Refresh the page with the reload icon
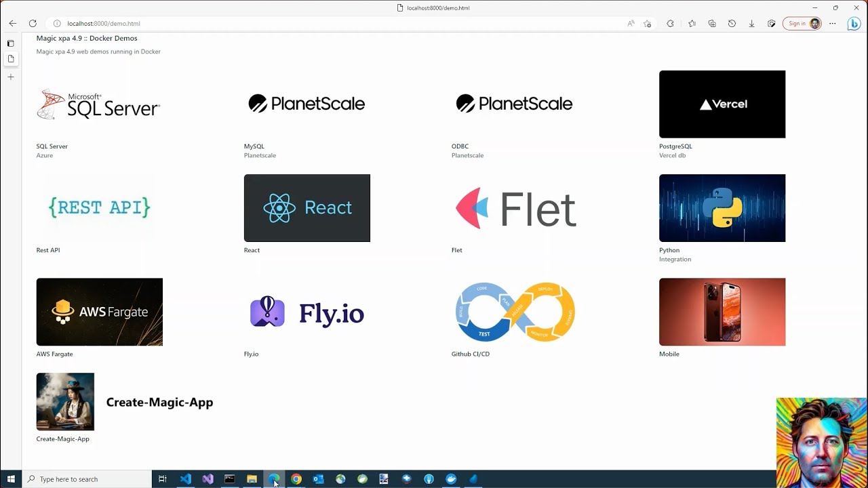 point(33,23)
